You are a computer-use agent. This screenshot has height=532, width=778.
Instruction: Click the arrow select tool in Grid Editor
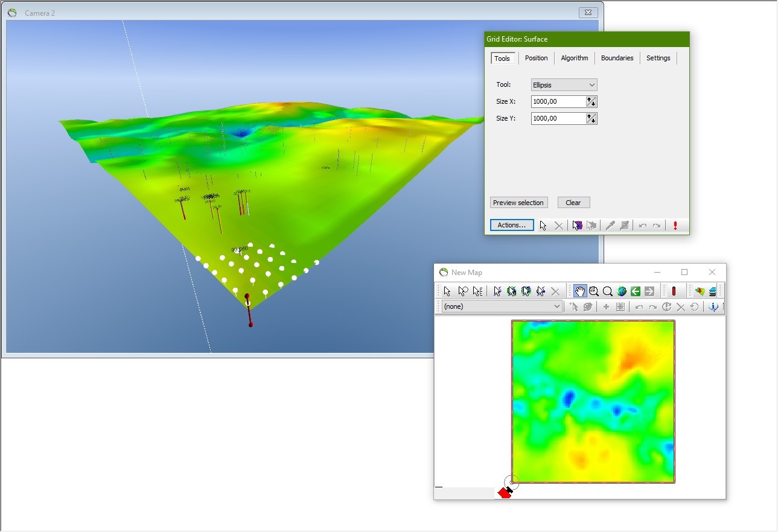pyautogui.click(x=543, y=225)
